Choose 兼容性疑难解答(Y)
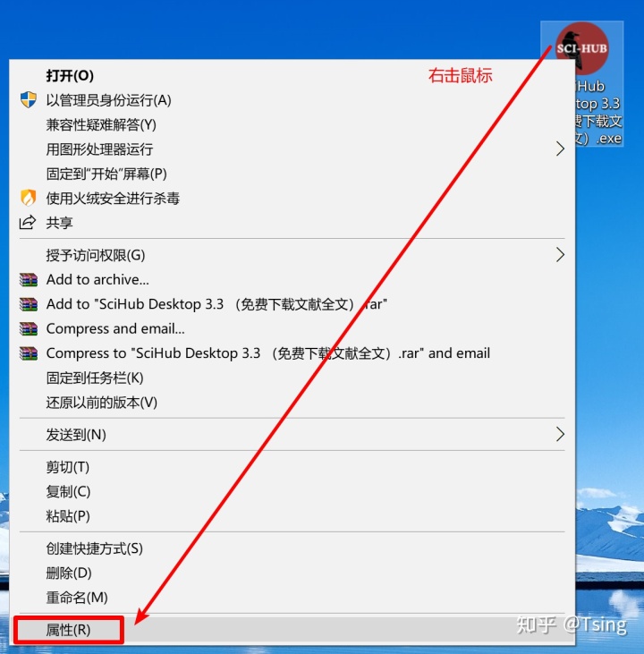This screenshot has width=644, height=654. [292, 124]
